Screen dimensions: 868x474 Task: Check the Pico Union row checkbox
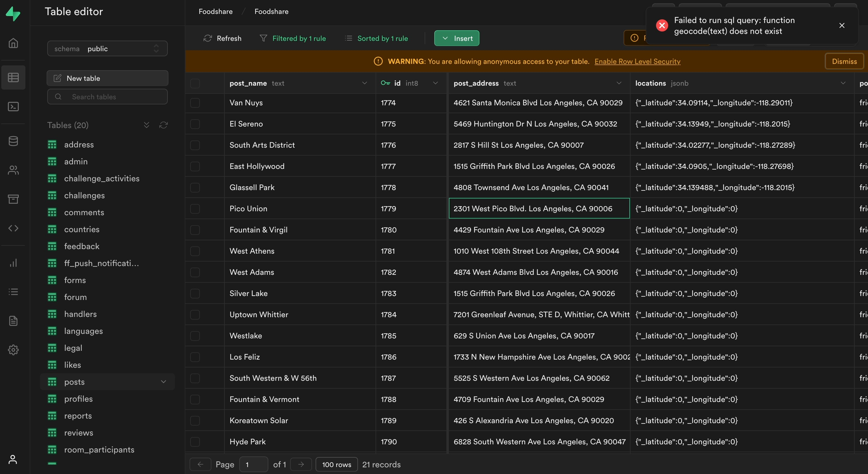click(x=195, y=209)
